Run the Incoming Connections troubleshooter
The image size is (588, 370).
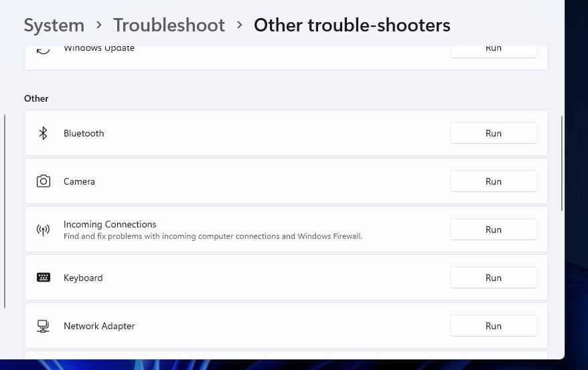[493, 229]
